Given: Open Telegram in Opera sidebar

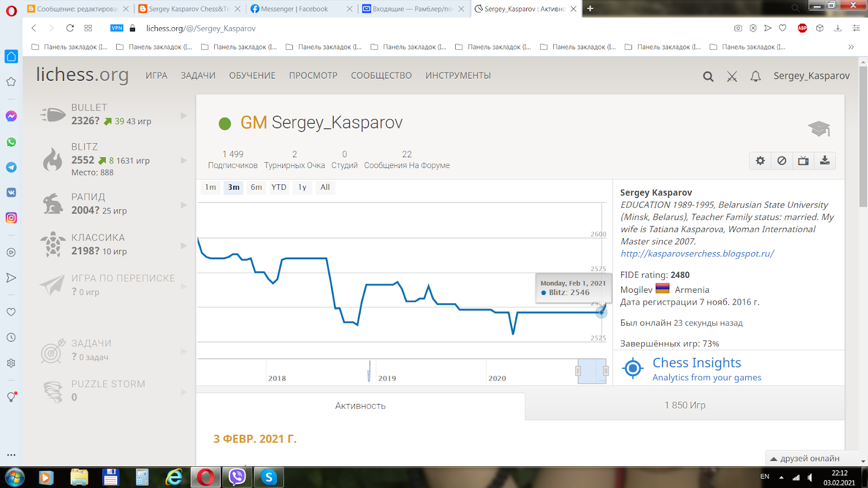Looking at the screenshot, I should tap(11, 167).
